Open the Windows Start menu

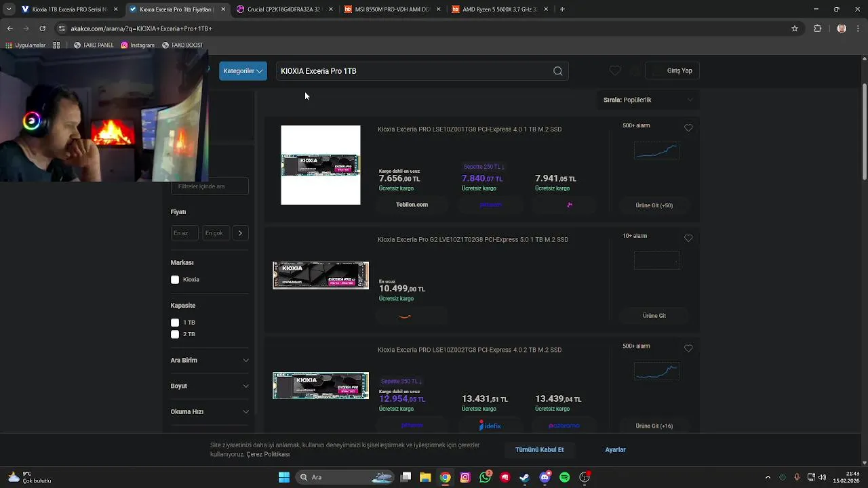click(284, 477)
